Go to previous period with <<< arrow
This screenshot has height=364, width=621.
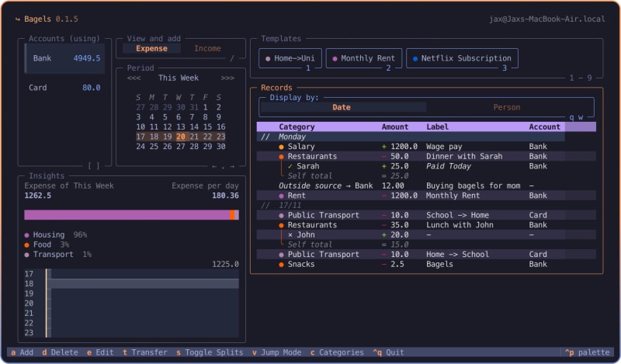[x=134, y=78]
